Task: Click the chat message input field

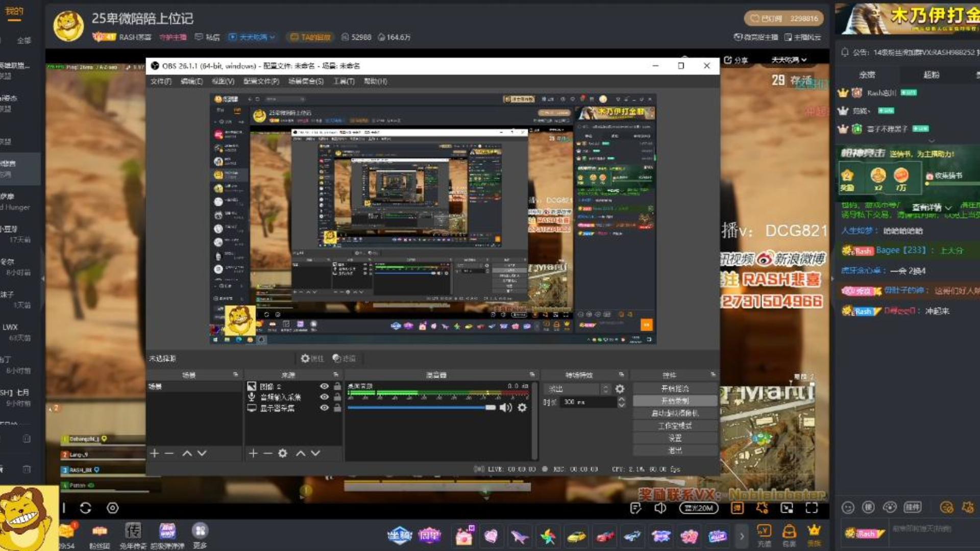Action: (x=934, y=533)
